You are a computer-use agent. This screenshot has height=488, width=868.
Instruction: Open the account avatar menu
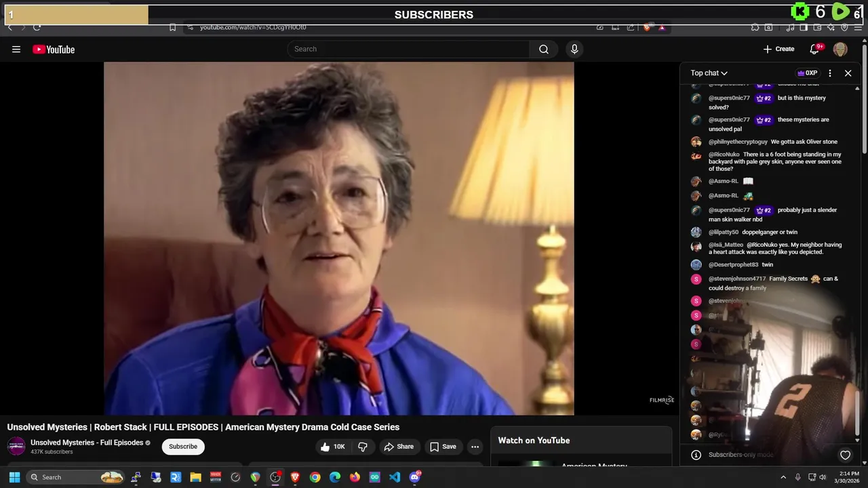tap(840, 49)
